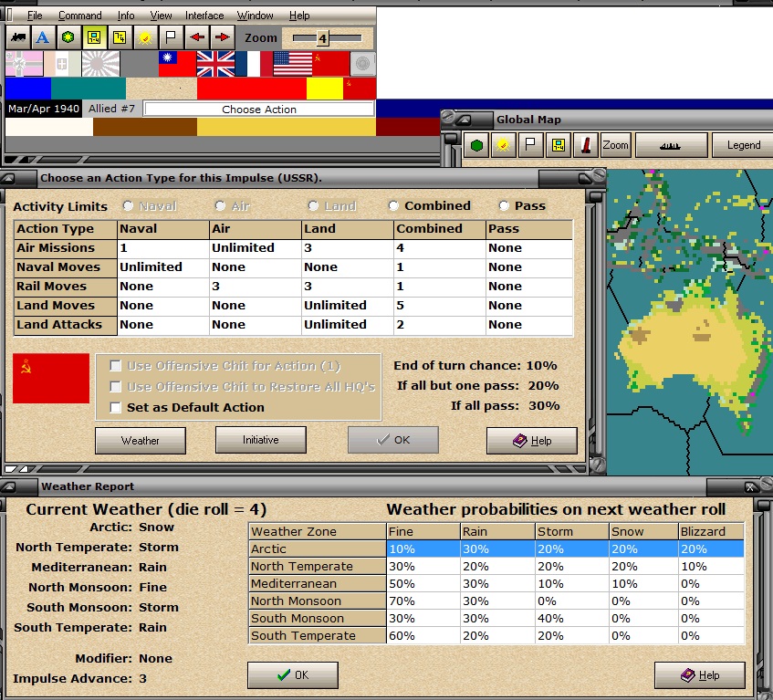Click OK in the Weather Report window
This screenshot has height=700, width=773.
[x=293, y=674]
